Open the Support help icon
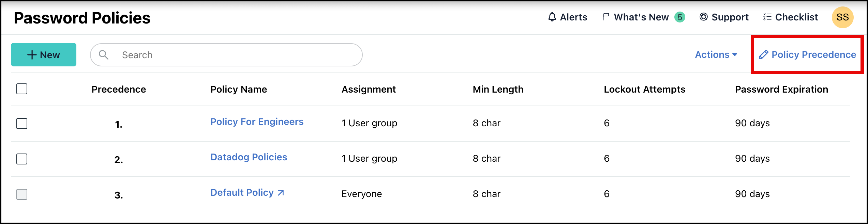 [x=704, y=17]
